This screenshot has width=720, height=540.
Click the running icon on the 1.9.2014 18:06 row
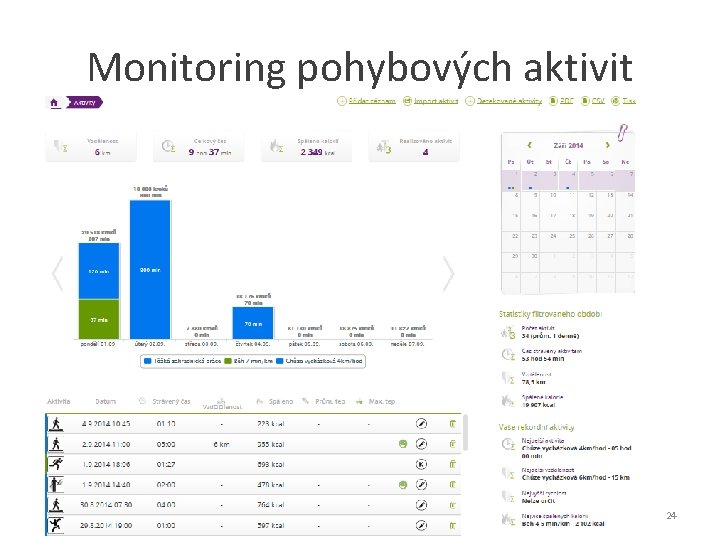click(x=56, y=464)
